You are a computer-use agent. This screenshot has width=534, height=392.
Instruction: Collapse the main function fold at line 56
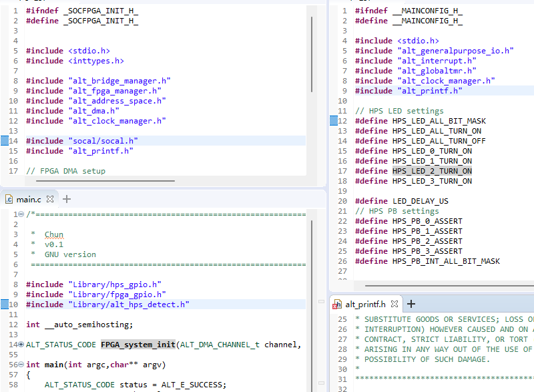click(x=21, y=365)
